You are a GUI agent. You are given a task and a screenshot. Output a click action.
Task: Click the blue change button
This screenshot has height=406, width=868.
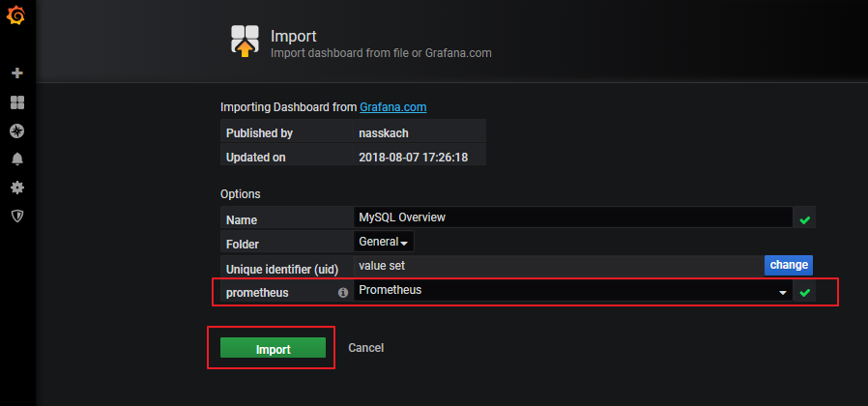pos(789,265)
